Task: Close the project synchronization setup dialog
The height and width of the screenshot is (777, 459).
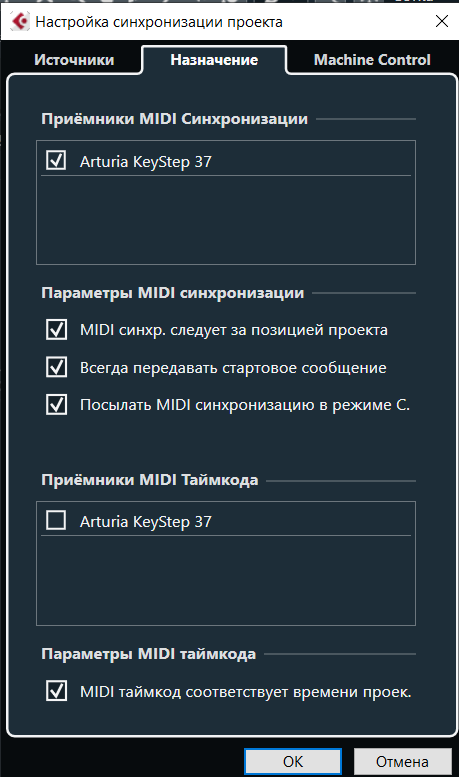Action: (441, 21)
